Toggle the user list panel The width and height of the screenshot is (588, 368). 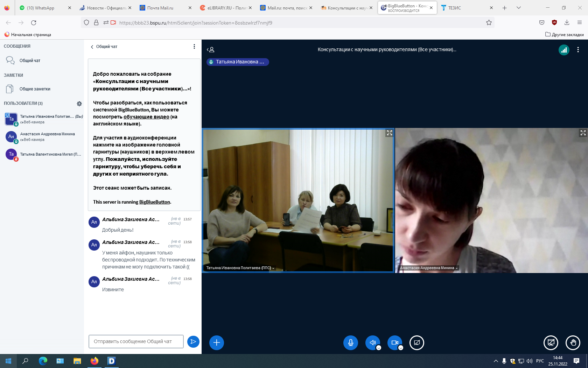coord(210,50)
